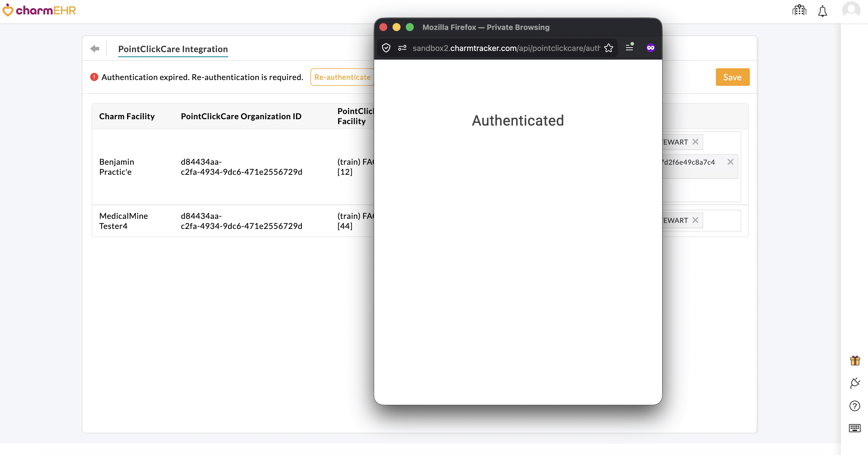Open the user profile avatar
868x455 pixels.
tap(851, 10)
